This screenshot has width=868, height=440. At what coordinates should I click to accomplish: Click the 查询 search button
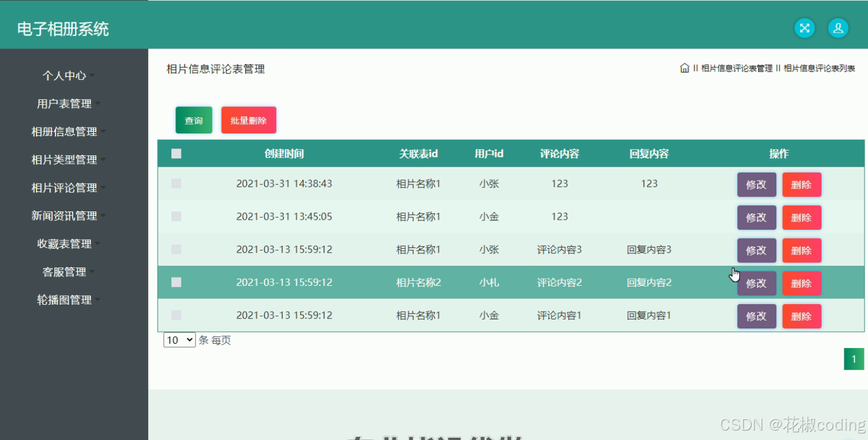[194, 120]
